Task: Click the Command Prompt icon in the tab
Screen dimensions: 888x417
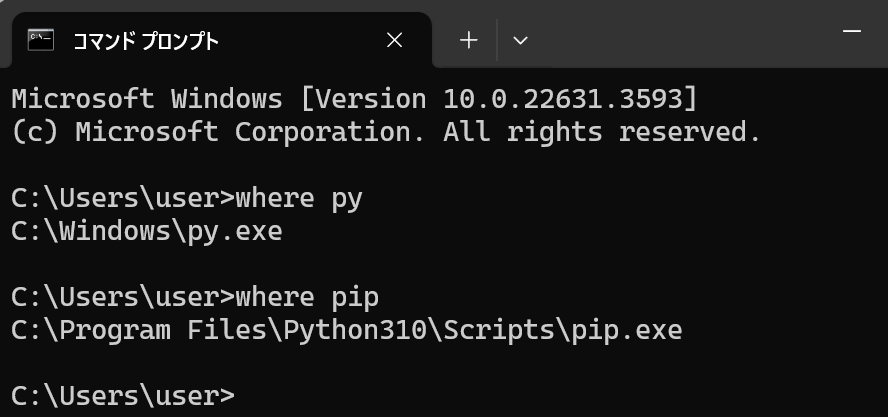Action: pyautogui.click(x=41, y=40)
